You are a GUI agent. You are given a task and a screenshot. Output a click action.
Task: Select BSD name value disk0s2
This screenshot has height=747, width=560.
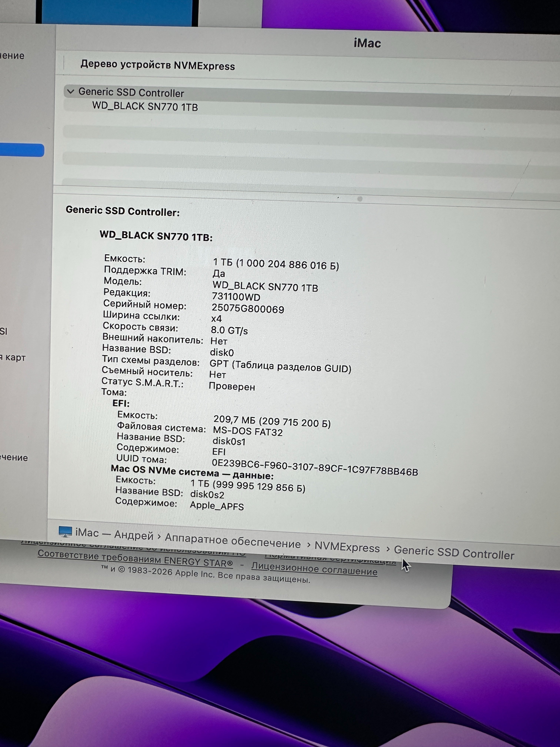(207, 494)
